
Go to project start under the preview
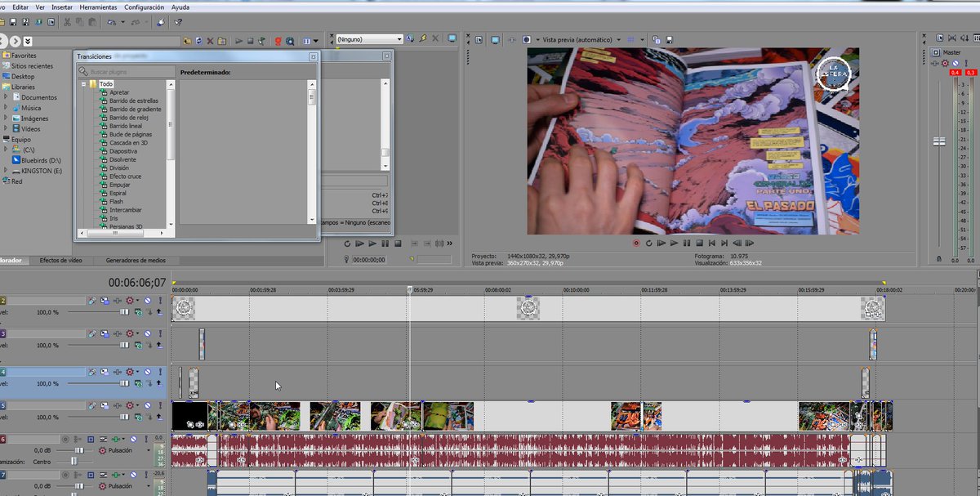tap(712, 243)
